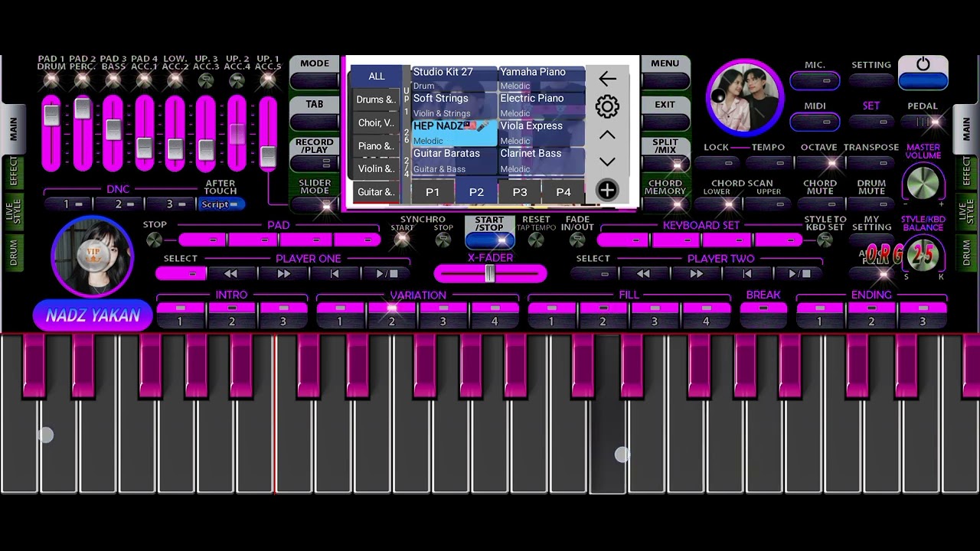Toggle Drum Mute
This screenshot has width=980, height=551.
(871, 204)
